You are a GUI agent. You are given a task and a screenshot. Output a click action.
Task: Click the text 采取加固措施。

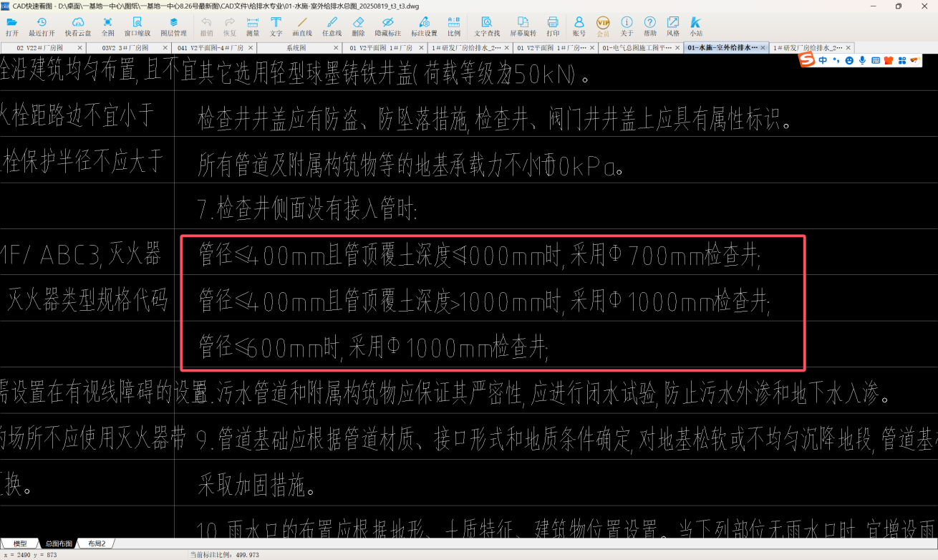coord(257,487)
